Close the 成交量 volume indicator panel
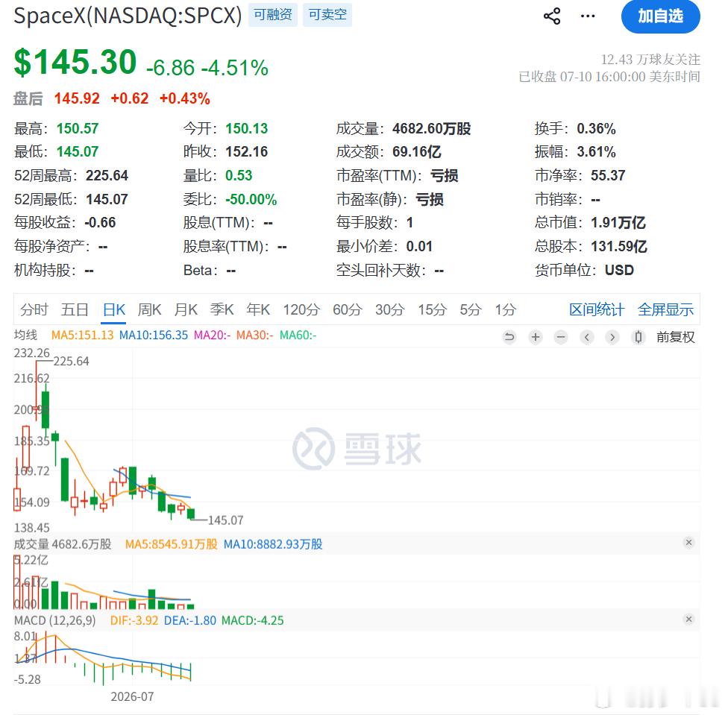Image resolution: width=728 pixels, height=715 pixels. (688, 542)
